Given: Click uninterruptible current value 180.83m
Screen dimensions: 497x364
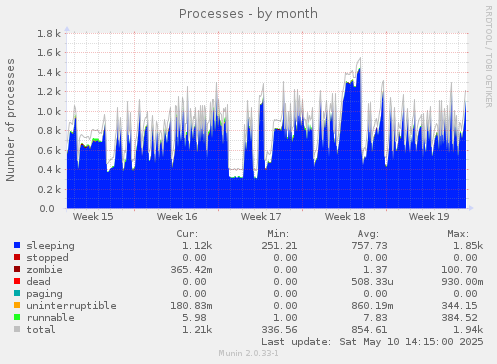Looking at the screenshot, I should 191,306.
